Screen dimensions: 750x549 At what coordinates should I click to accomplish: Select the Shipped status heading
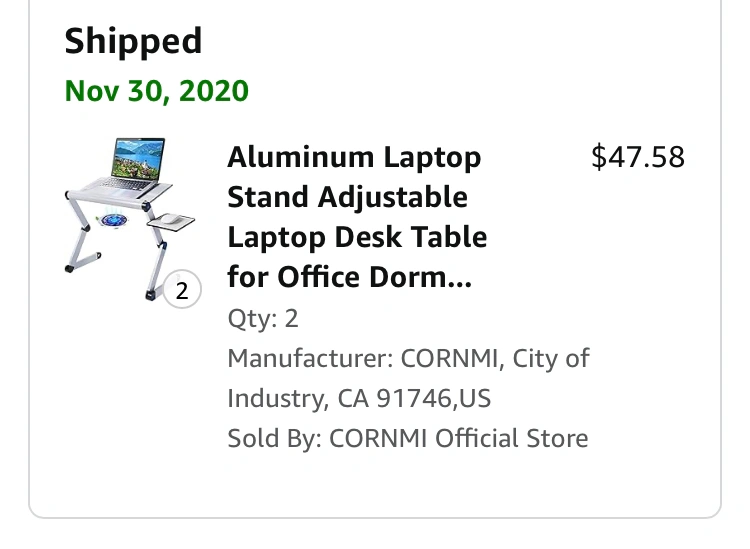click(x=133, y=42)
